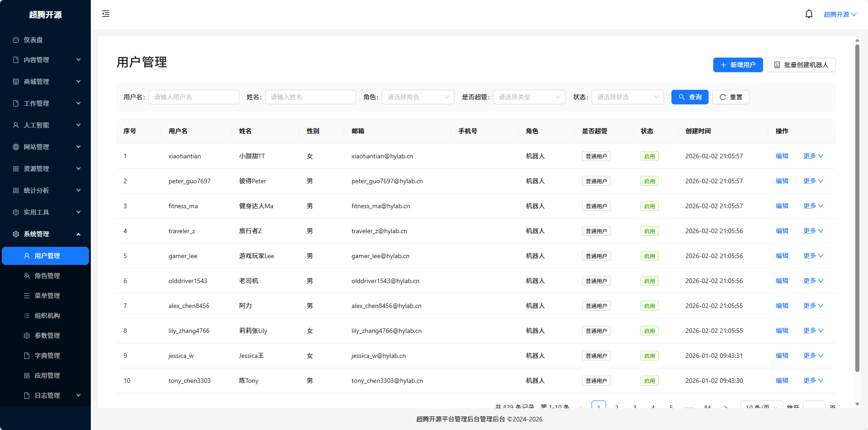Open 资源管理 via its grid icon
Screen dimensions: 868x430
point(15,168)
